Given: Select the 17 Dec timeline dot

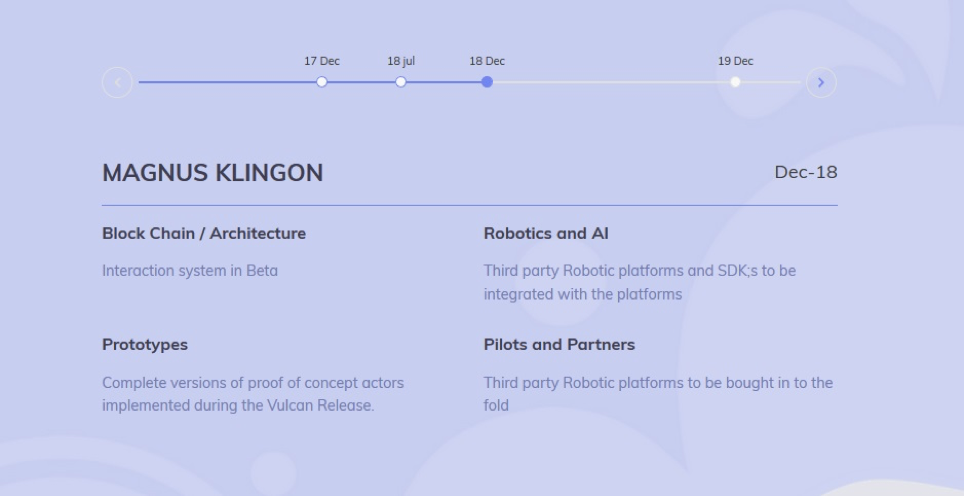Looking at the screenshot, I should coord(322,82).
